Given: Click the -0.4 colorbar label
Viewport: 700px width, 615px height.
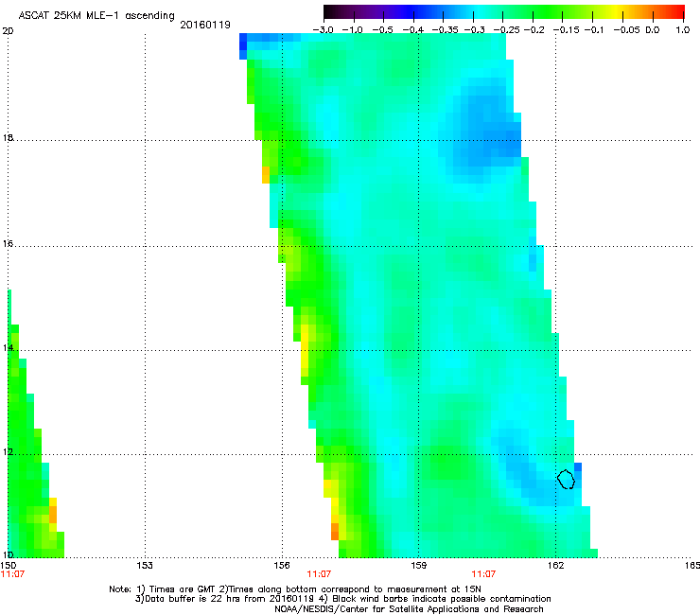Looking at the screenshot, I should coord(413,30).
